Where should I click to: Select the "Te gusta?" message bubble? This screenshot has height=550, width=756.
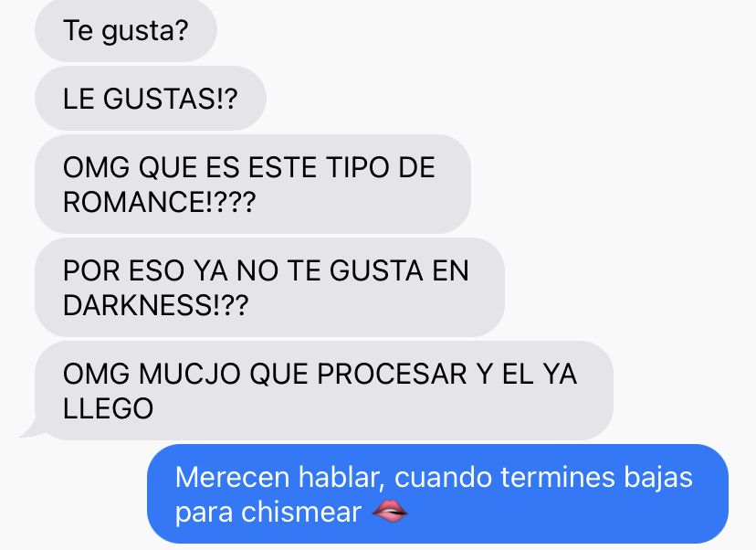point(126,30)
